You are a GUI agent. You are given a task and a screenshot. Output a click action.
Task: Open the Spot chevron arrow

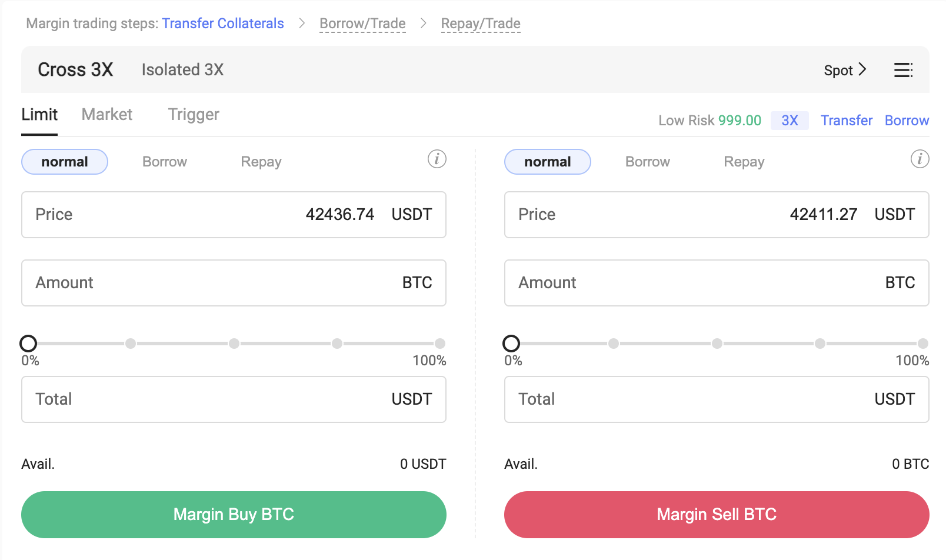[862, 69]
